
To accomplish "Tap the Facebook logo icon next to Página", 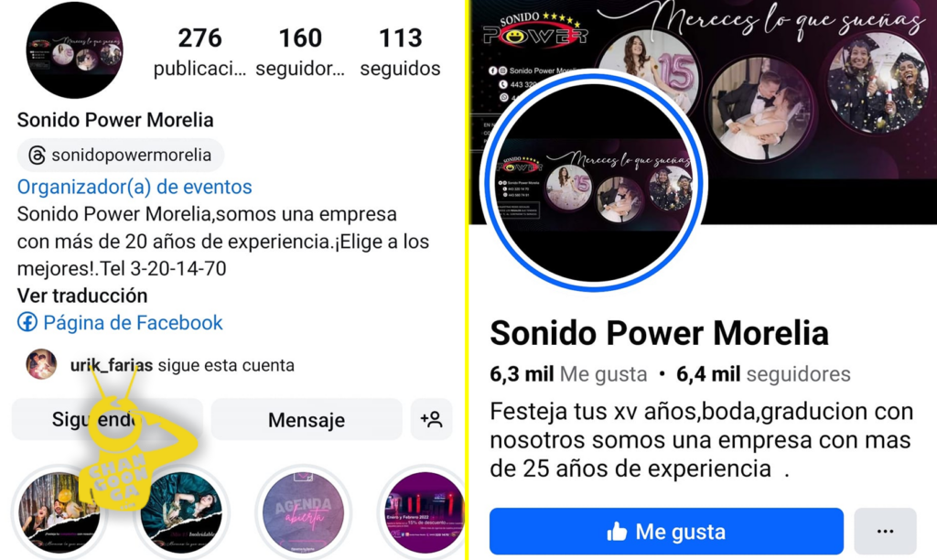I will (x=27, y=322).
